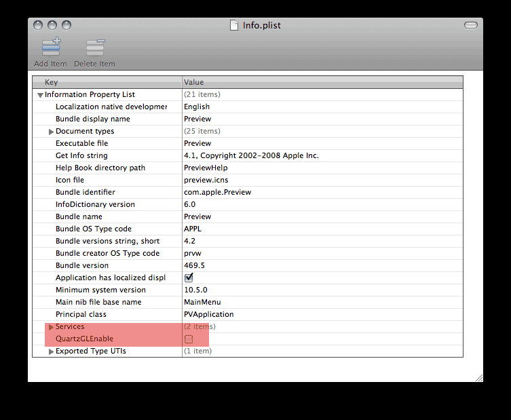The image size is (511, 420).
Task: Click the Delete Item toolbar icon
Action: point(94,48)
